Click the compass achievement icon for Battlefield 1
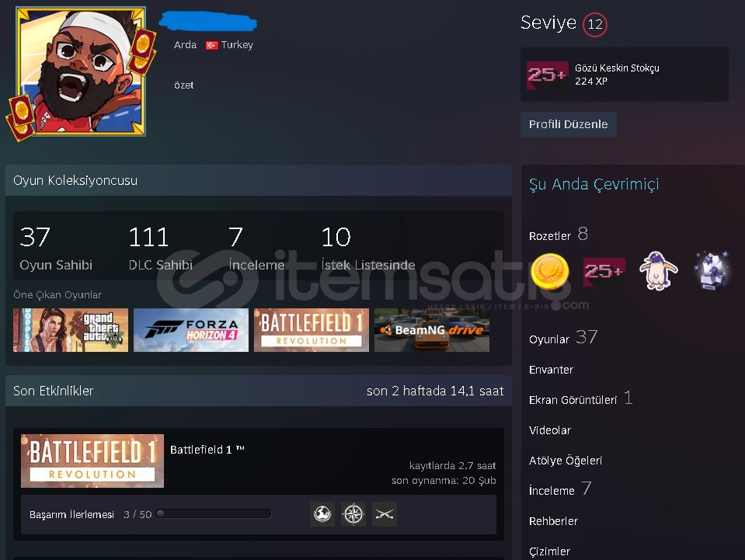The image size is (745, 560). (353, 514)
